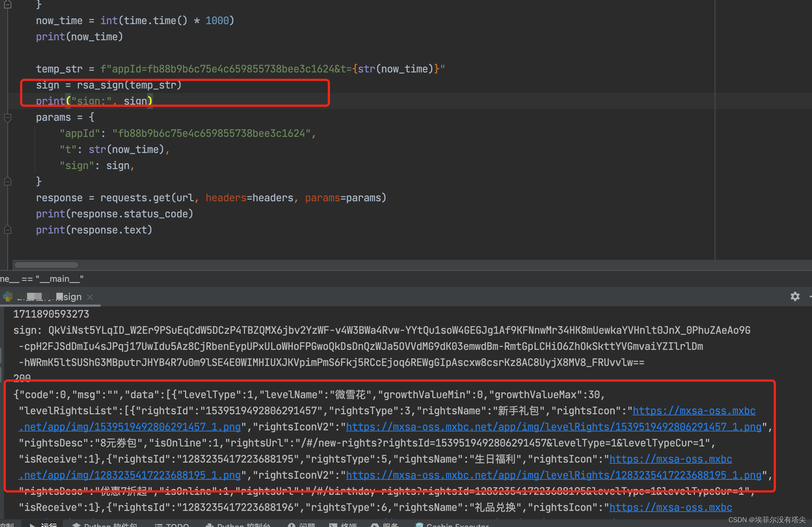Viewport: 812px width, 527px height.
Task: Click fold marker at top closing brace
Action: pos(7,4)
